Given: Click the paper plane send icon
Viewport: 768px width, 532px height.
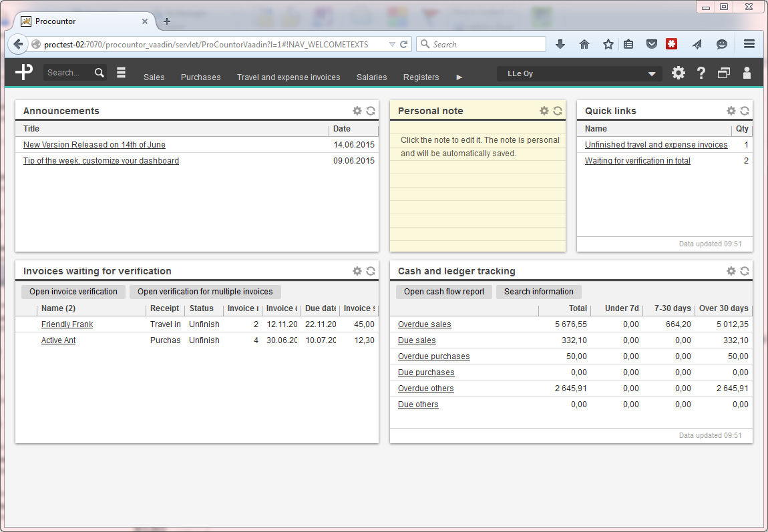Looking at the screenshot, I should [697, 44].
